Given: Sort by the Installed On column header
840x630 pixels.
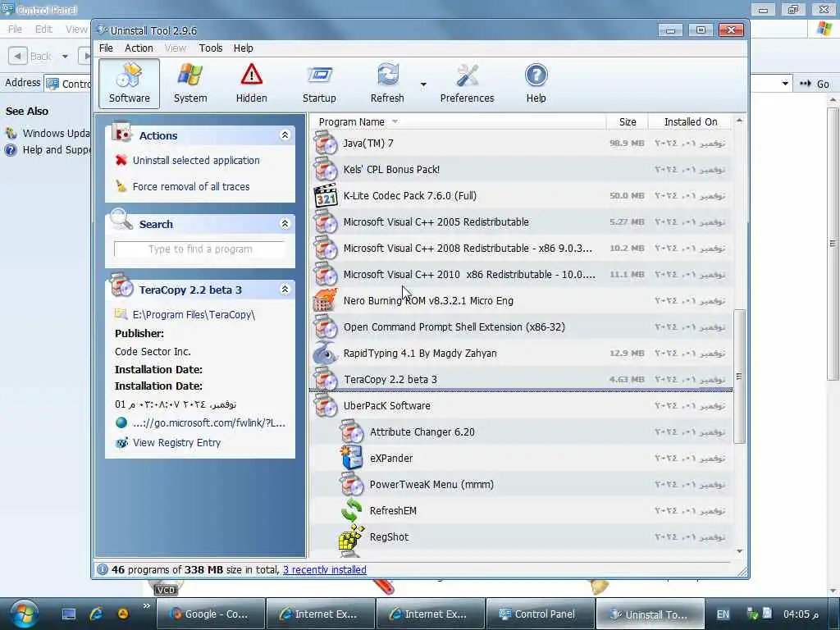Looking at the screenshot, I should 690,121.
